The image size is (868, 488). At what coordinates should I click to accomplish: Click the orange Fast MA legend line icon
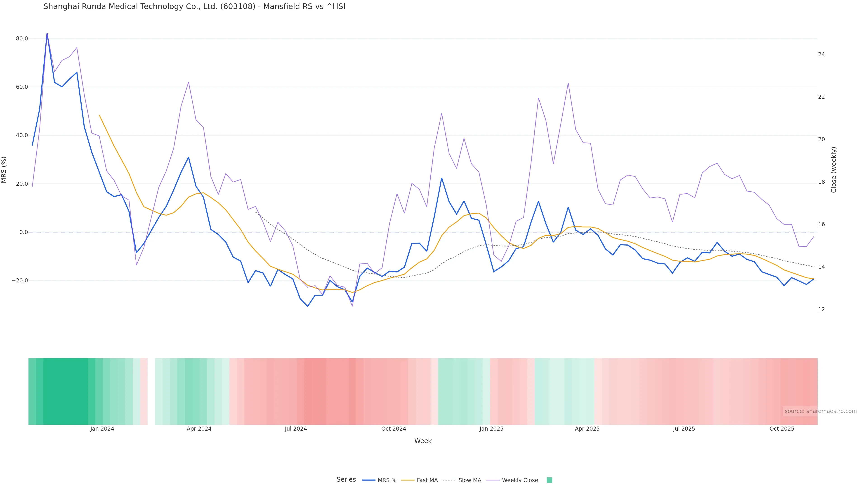408,480
